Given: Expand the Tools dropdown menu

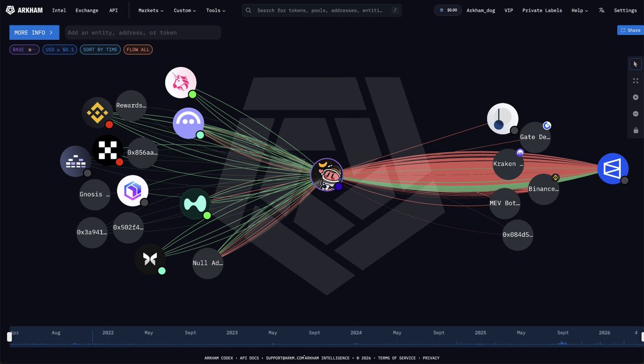Looking at the screenshot, I should [x=216, y=10].
